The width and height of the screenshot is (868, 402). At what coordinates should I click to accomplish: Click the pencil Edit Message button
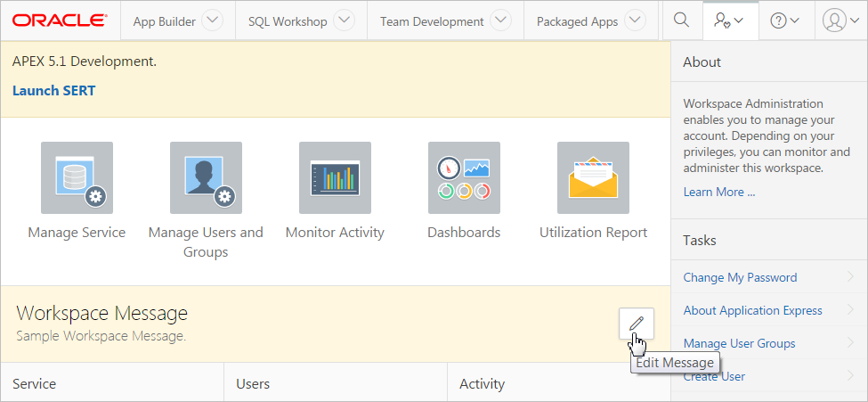[x=636, y=323]
